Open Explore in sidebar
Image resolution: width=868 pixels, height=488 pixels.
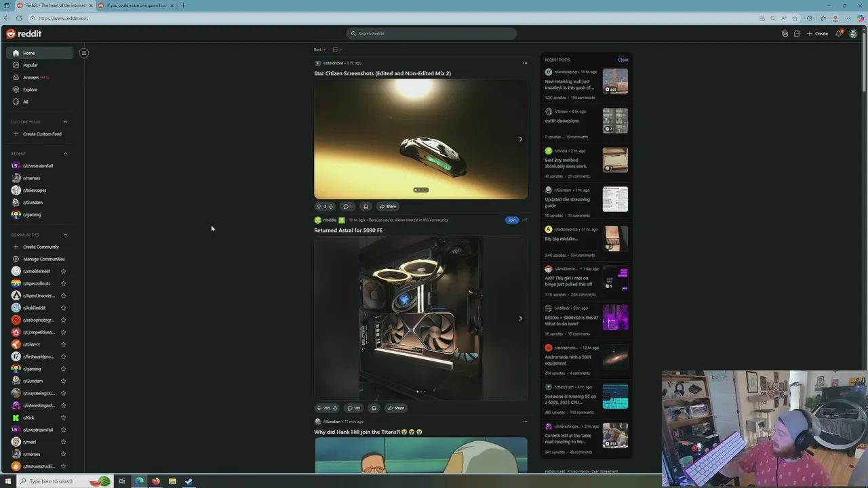[x=39, y=89]
